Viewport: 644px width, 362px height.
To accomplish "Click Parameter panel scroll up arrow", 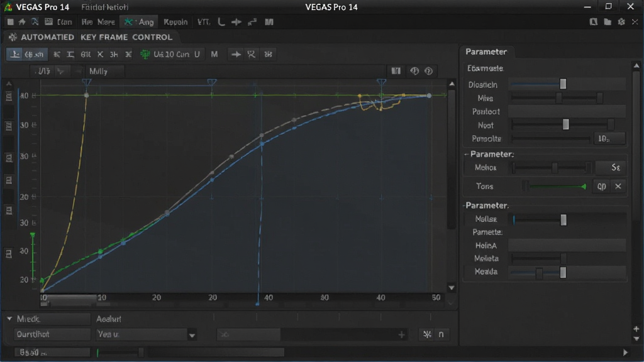I will (636, 65).
